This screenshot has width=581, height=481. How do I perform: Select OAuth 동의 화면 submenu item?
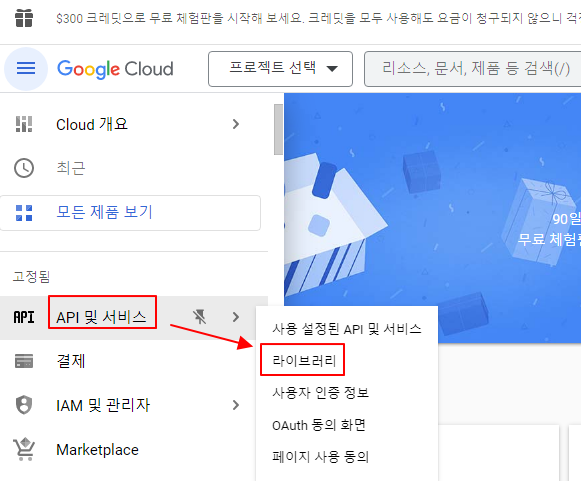319,425
